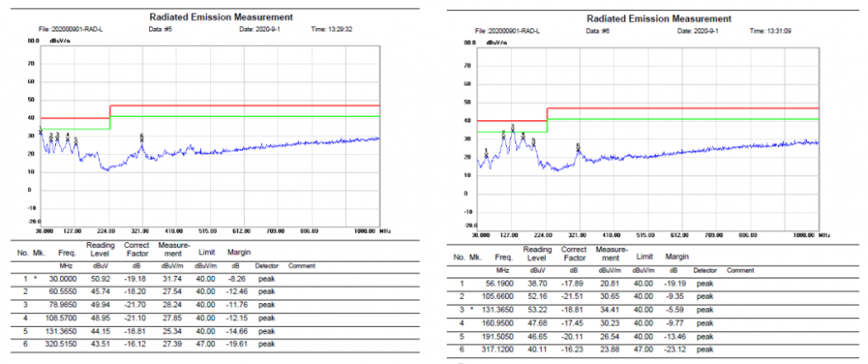868x364 pixels.
Task: Select the peak marker near 321 MHz on left chart
Action: (x=142, y=136)
